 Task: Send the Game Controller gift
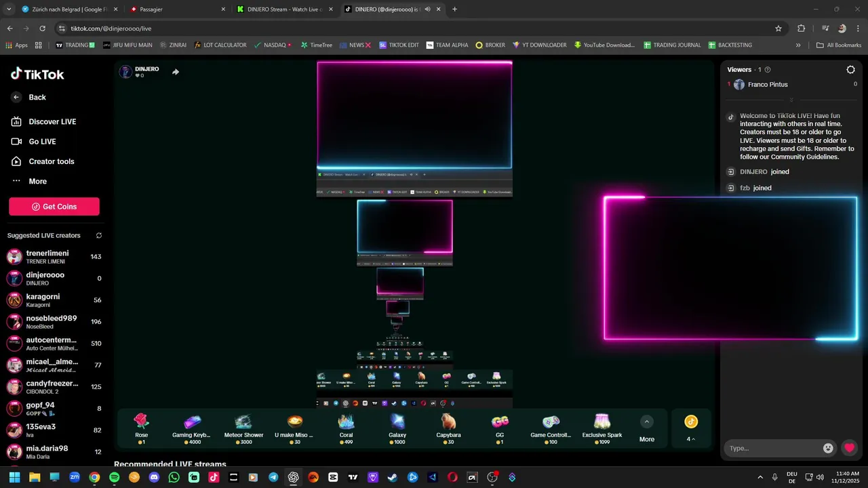pos(551,428)
